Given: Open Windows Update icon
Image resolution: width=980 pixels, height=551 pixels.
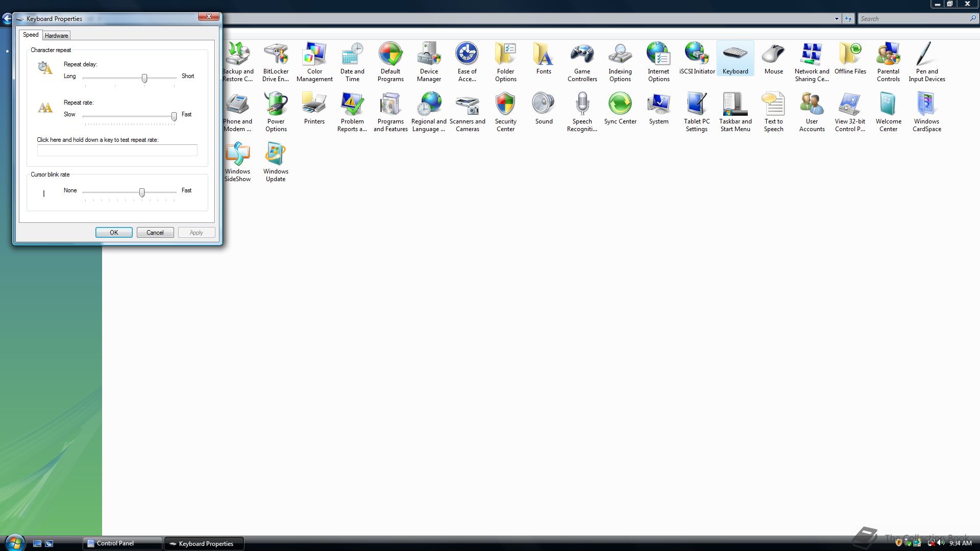Looking at the screenshot, I should pos(276,161).
